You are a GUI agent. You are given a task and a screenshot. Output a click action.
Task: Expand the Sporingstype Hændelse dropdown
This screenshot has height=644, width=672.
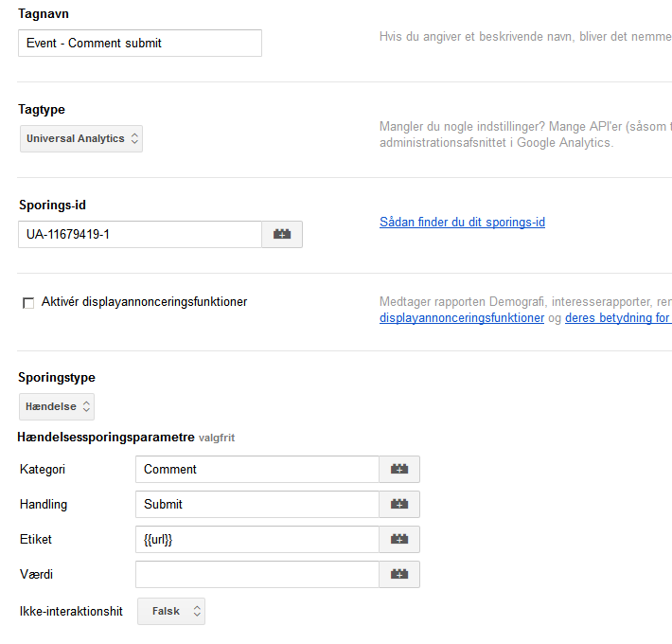57,406
